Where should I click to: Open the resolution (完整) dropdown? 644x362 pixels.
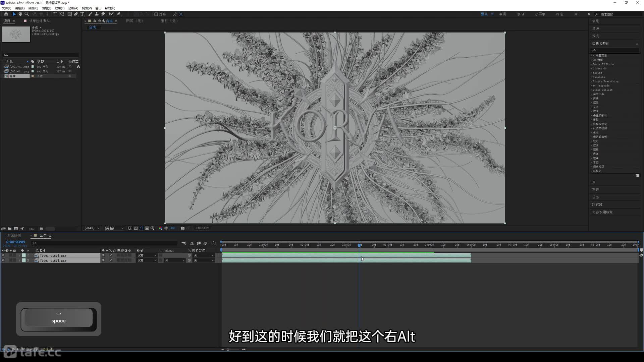(114, 228)
